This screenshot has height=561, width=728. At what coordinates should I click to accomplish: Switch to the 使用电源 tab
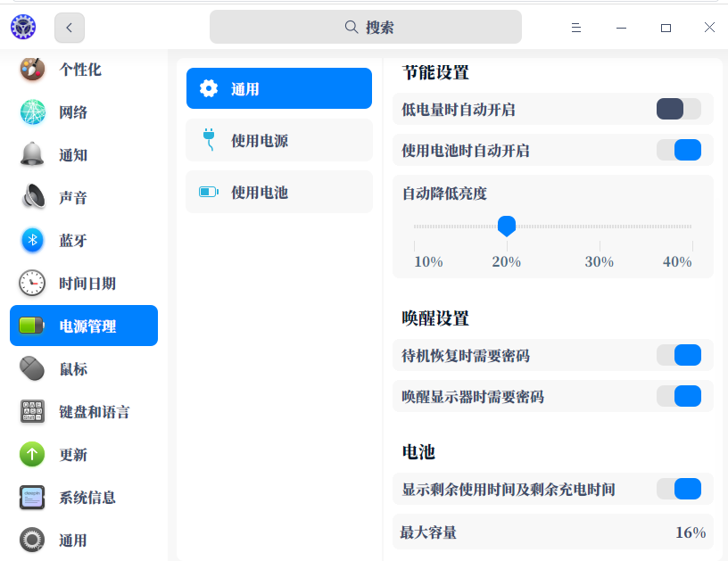pos(278,140)
